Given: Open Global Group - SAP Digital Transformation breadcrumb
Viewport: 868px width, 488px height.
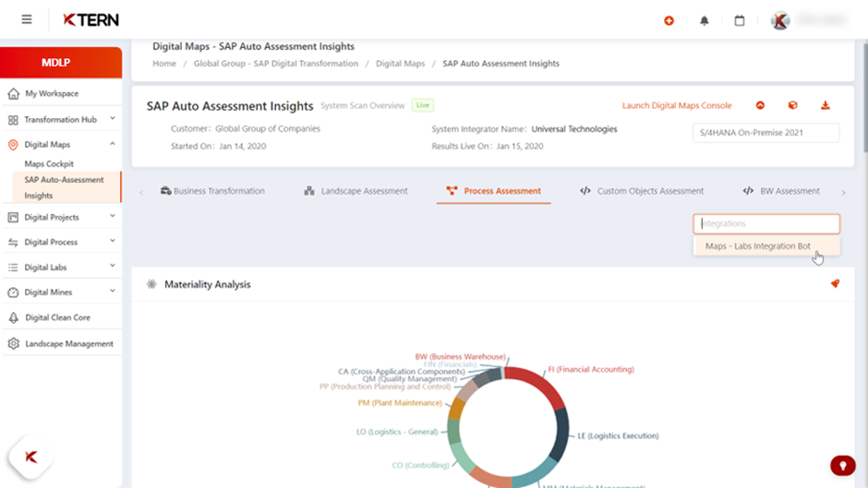Looking at the screenshot, I should [276, 64].
